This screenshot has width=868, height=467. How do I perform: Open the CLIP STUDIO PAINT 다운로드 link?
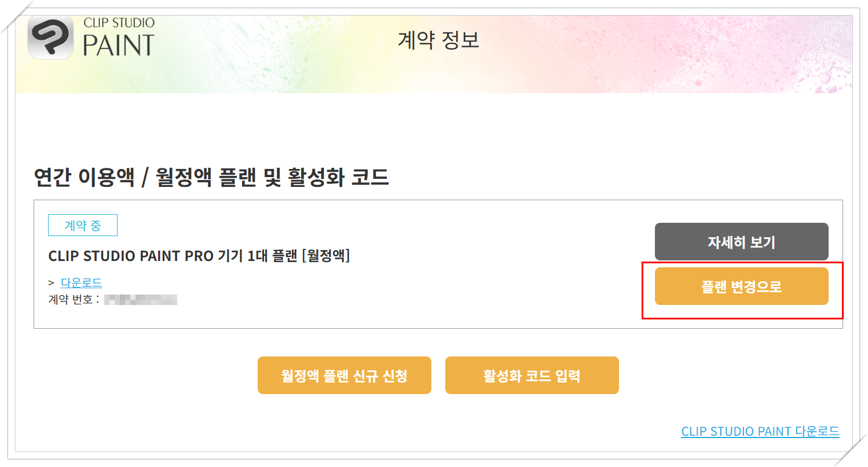coord(760,431)
